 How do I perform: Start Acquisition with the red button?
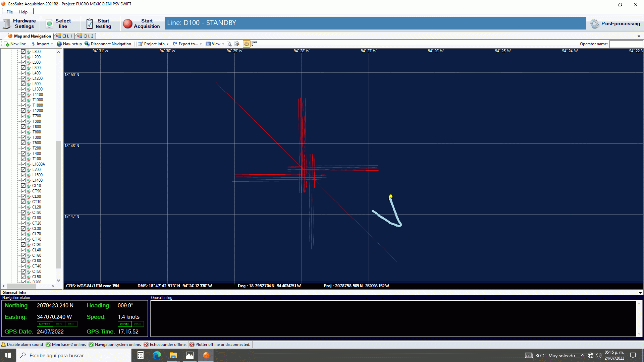tap(141, 23)
